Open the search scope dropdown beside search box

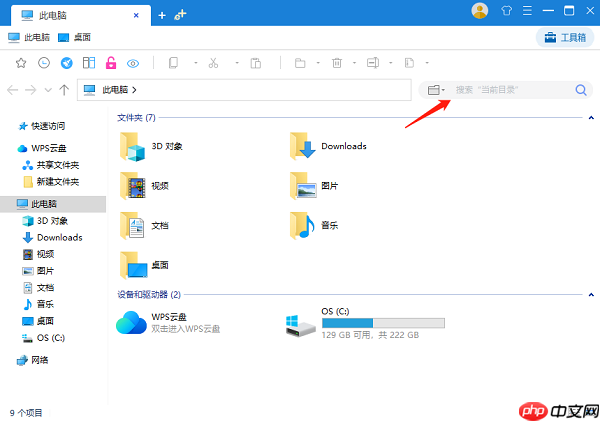coord(436,90)
